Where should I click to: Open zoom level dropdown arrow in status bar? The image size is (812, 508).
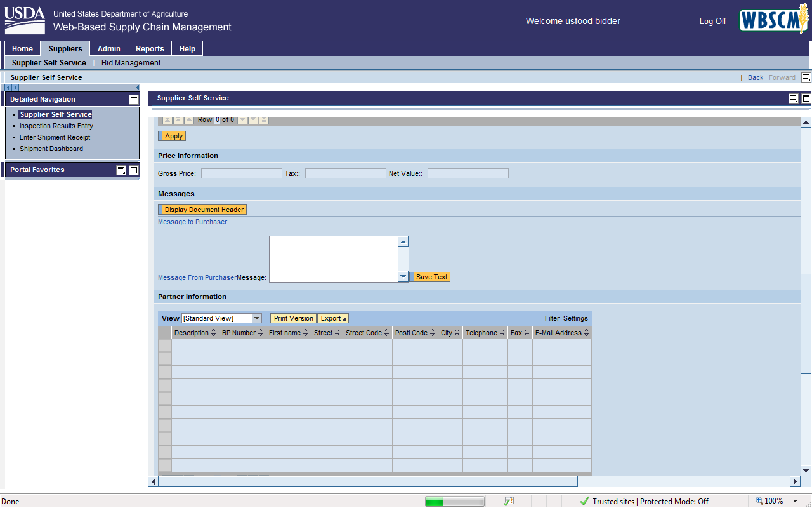click(x=795, y=501)
